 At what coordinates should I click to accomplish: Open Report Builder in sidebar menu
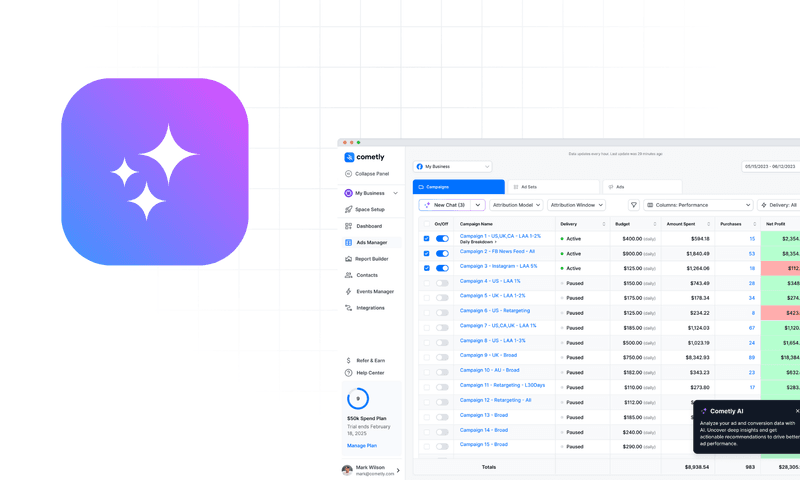[x=371, y=259]
